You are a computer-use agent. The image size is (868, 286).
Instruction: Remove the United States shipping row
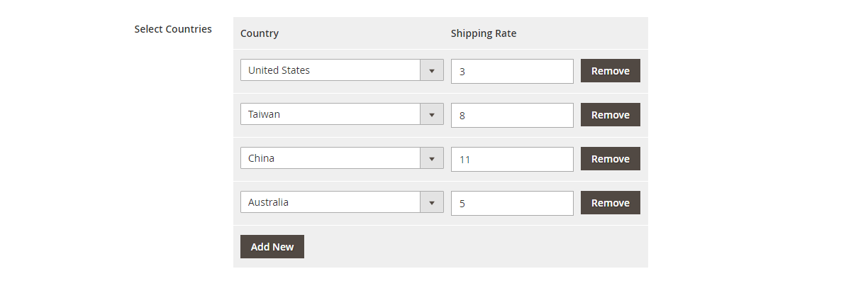(610, 71)
